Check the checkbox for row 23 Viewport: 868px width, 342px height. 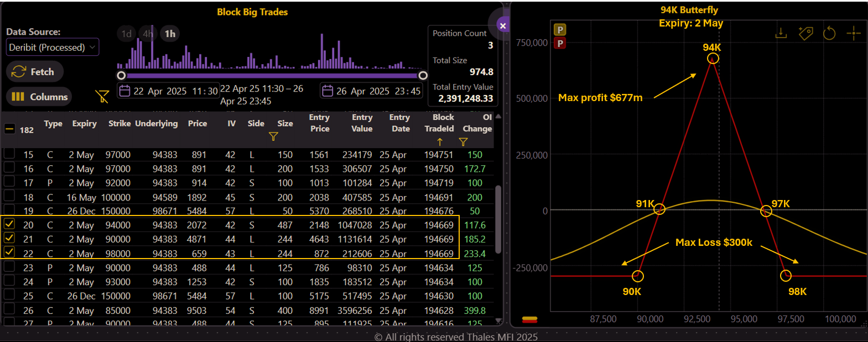tap(9, 267)
